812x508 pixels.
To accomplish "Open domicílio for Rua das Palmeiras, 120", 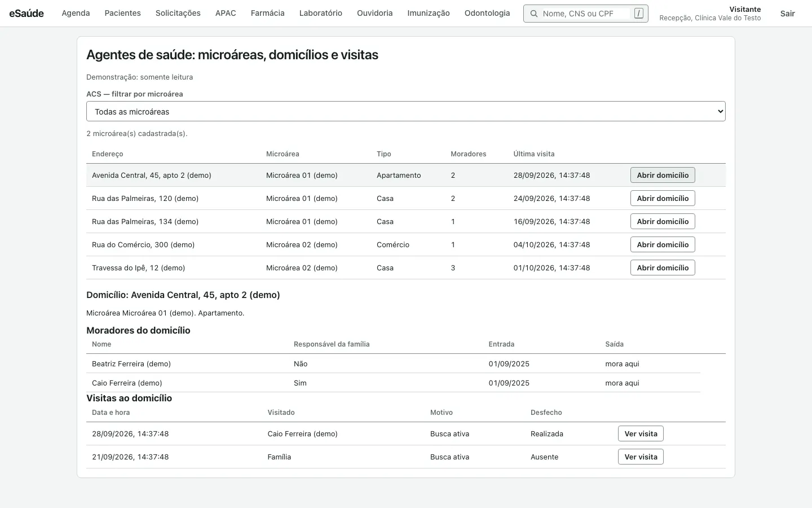I will 663,198.
